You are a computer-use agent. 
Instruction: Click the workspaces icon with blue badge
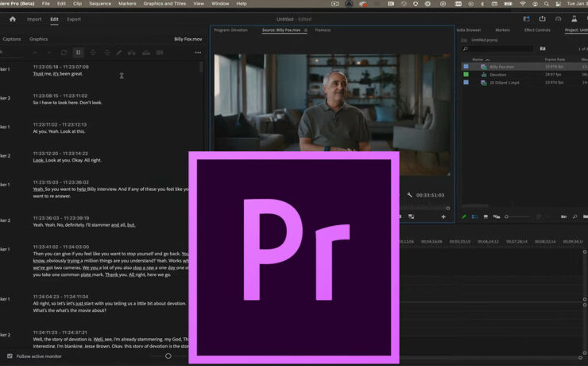(x=527, y=19)
